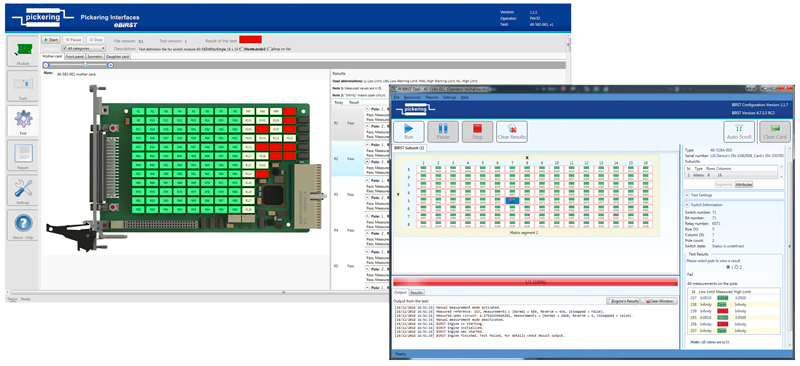The image size is (800, 366).
Task: Select pole 2 radio button
Action: tap(737, 266)
